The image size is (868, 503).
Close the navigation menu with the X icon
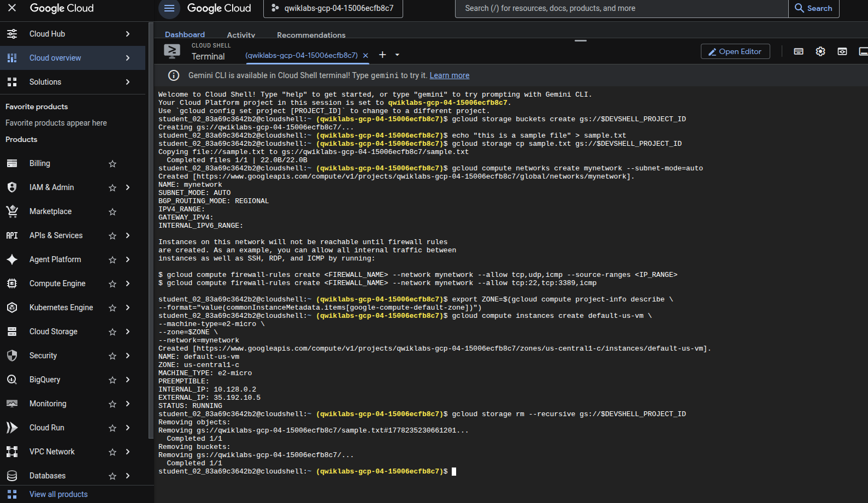12,8
